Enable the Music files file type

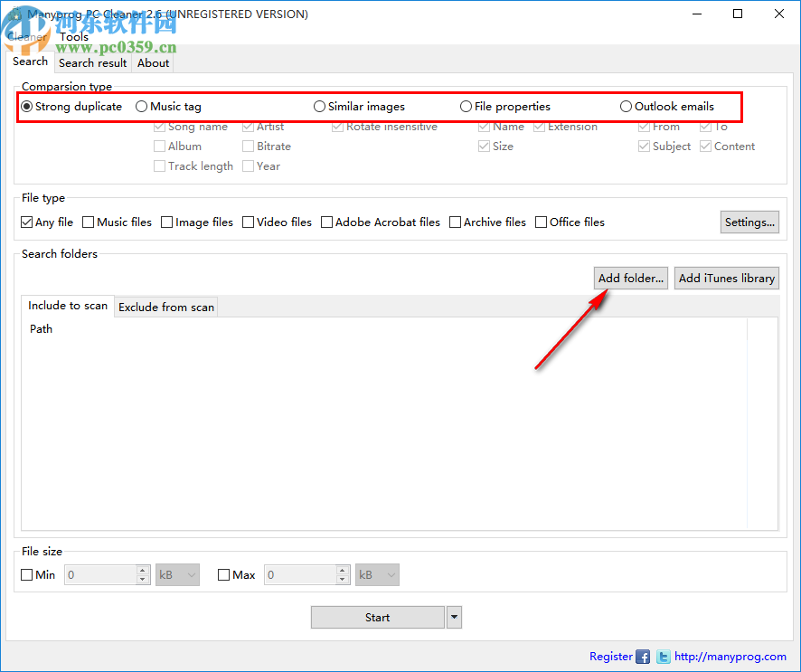point(88,222)
